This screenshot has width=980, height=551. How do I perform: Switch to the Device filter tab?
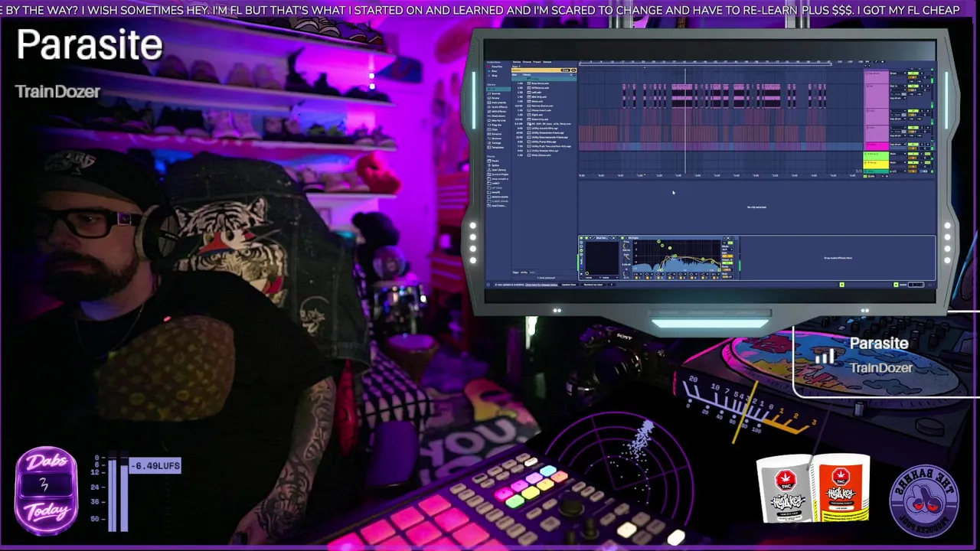point(517,62)
